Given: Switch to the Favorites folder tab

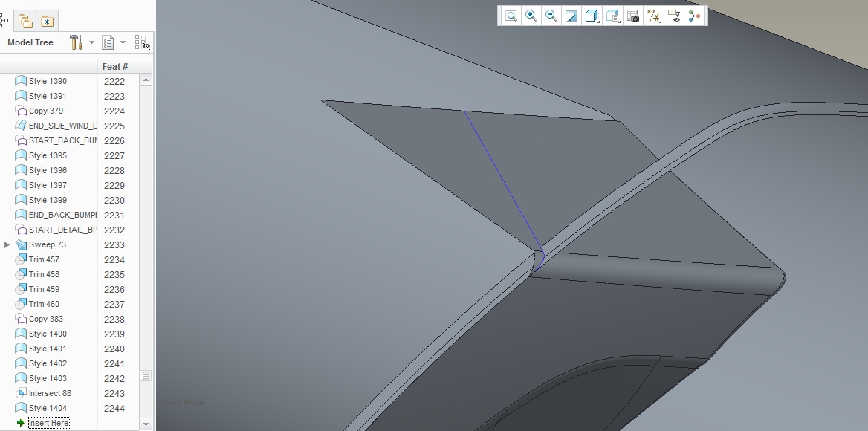Looking at the screenshot, I should [47, 21].
